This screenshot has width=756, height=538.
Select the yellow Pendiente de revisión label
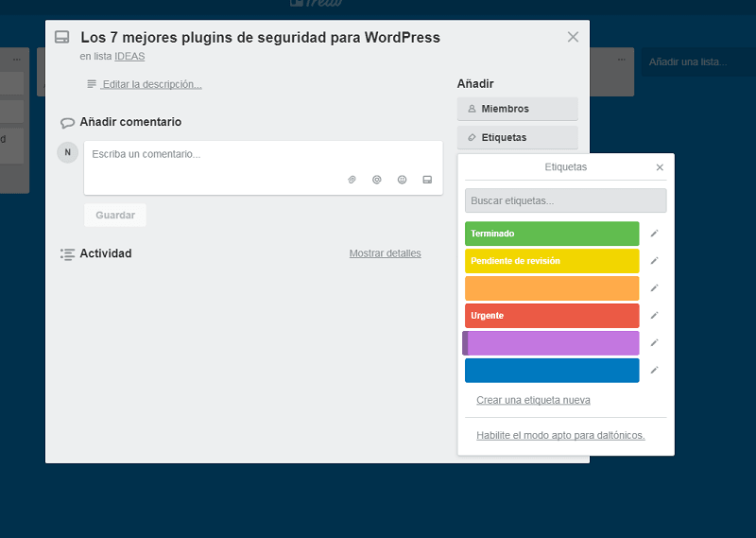point(552,261)
